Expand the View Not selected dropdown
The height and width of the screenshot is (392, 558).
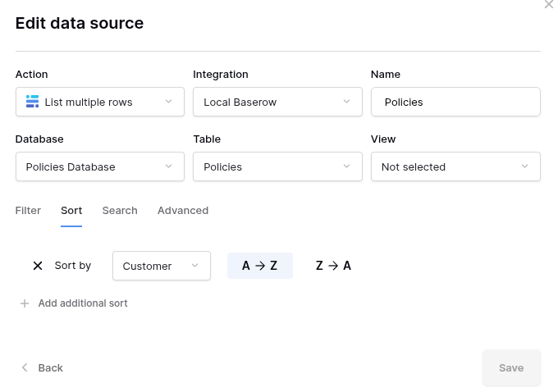(x=455, y=166)
